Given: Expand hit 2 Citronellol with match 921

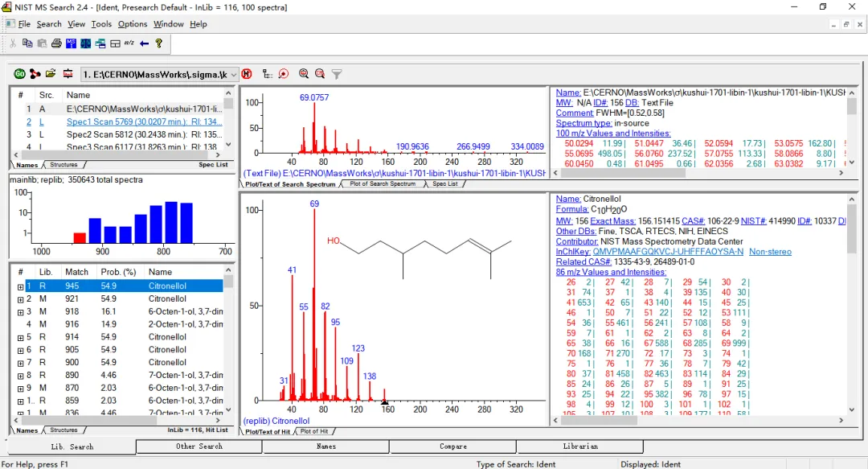Looking at the screenshot, I should coord(21,299).
